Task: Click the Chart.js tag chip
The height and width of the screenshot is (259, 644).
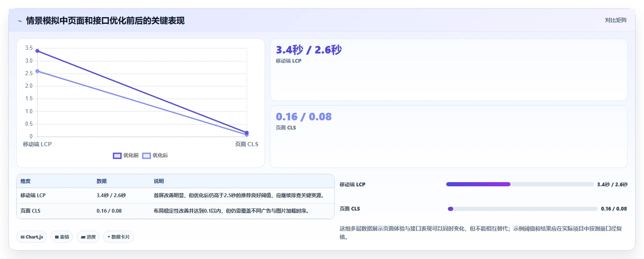Action: (32, 237)
